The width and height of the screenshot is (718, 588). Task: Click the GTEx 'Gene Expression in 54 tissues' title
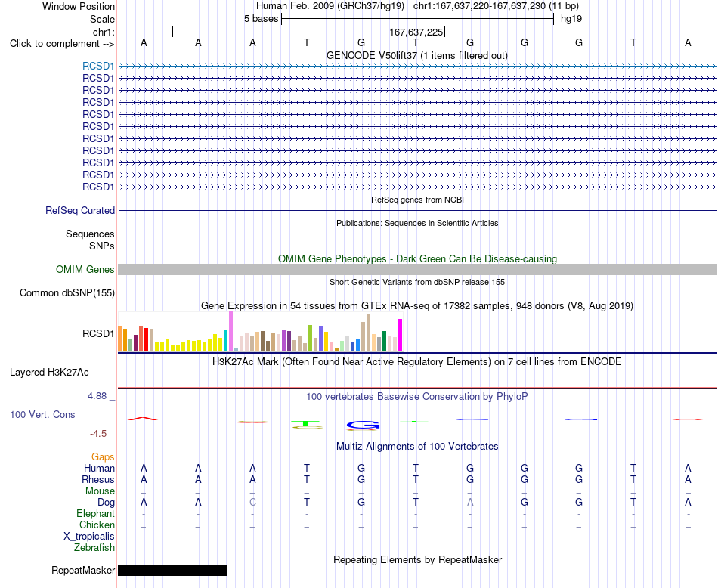[x=417, y=305]
